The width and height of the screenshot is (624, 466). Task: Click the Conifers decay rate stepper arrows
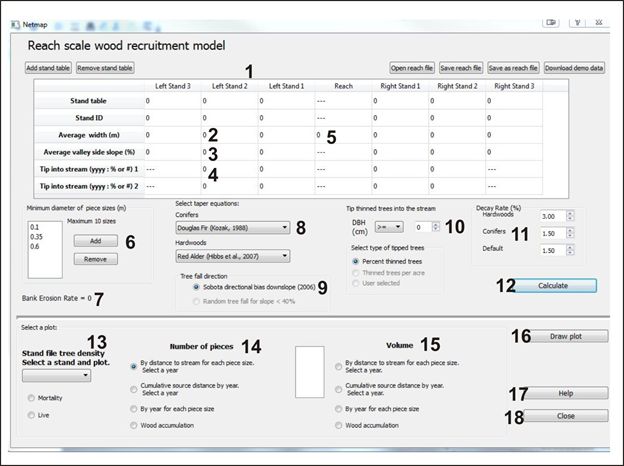[x=570, y=232]
